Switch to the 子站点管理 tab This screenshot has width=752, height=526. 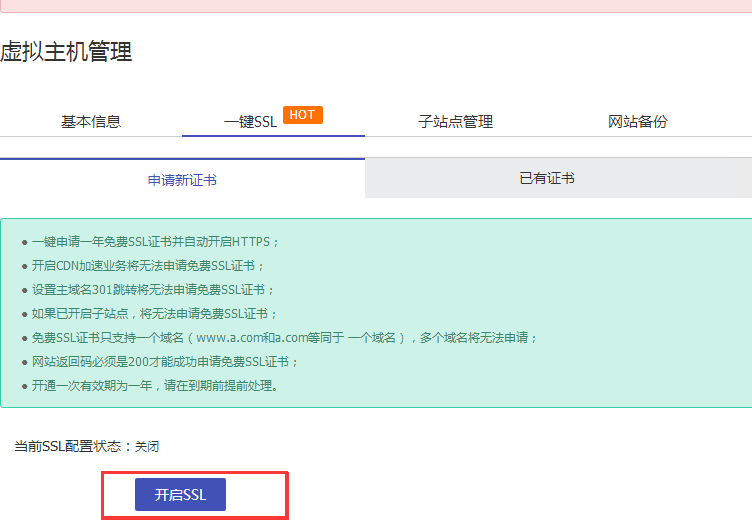pyautogui.click(x=455, y=122)
